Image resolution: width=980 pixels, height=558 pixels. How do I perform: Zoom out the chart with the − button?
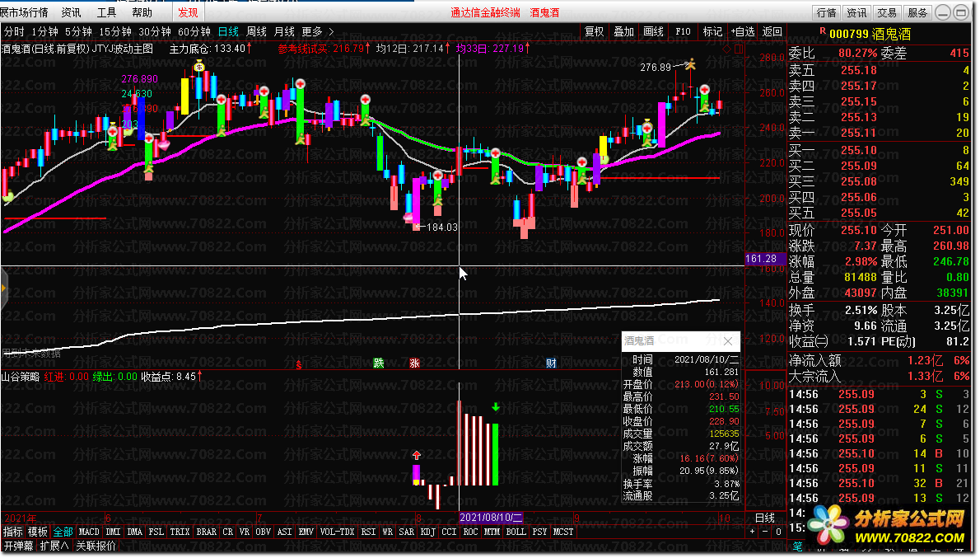tap(765, 532)
